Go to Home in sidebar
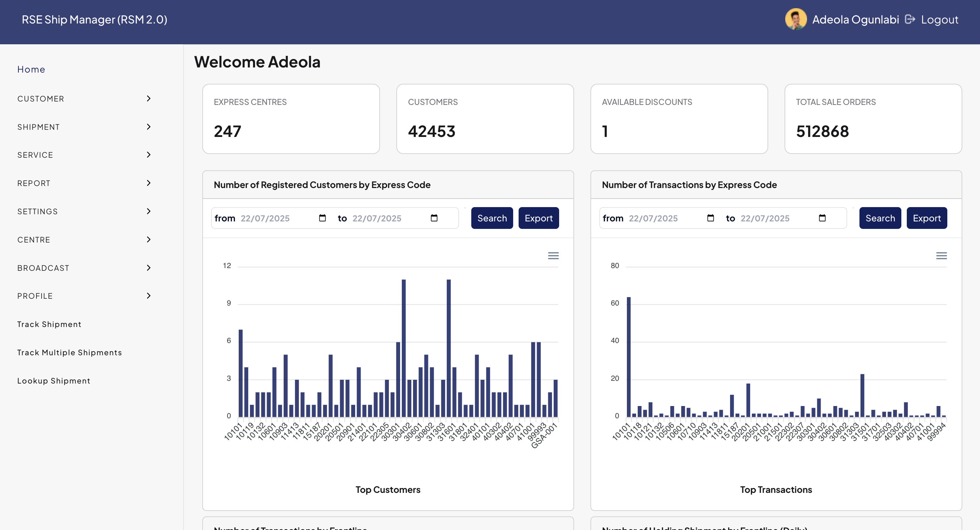This screenshot has height=530, width=980. pyautogui.click(x=31, y=69)
